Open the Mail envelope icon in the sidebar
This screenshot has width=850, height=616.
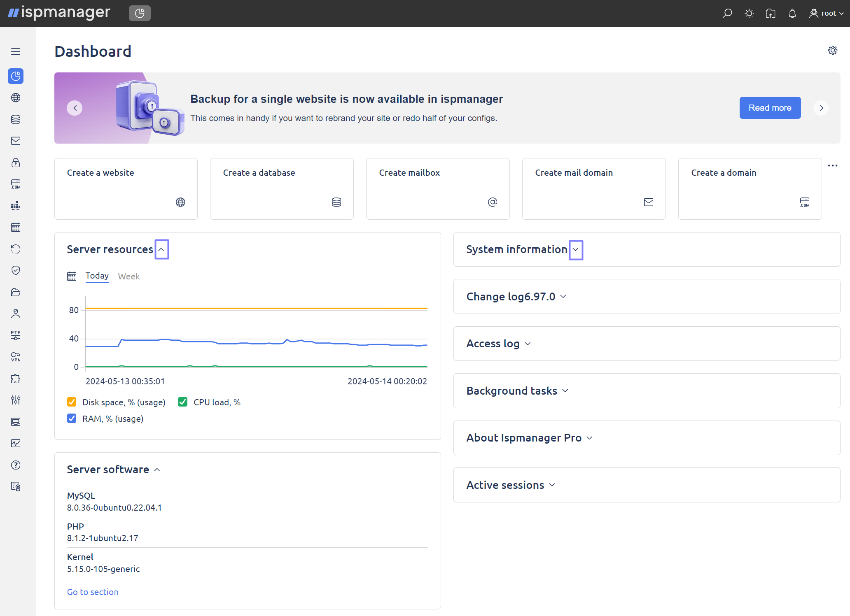16,141
